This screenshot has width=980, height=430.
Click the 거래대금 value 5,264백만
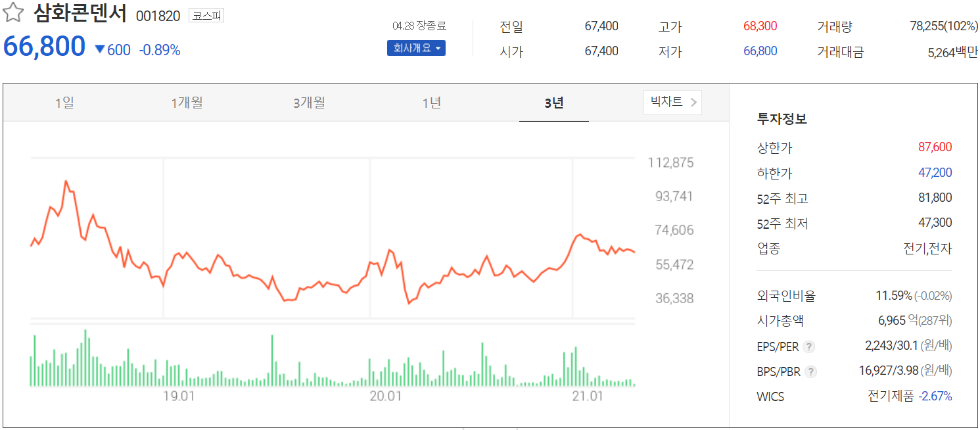point(952,52)
